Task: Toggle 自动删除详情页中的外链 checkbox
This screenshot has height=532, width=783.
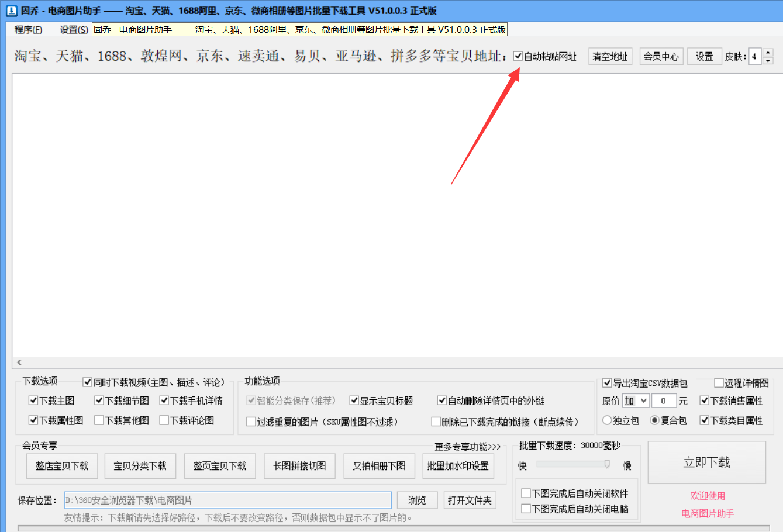Action: click(442, 400)
